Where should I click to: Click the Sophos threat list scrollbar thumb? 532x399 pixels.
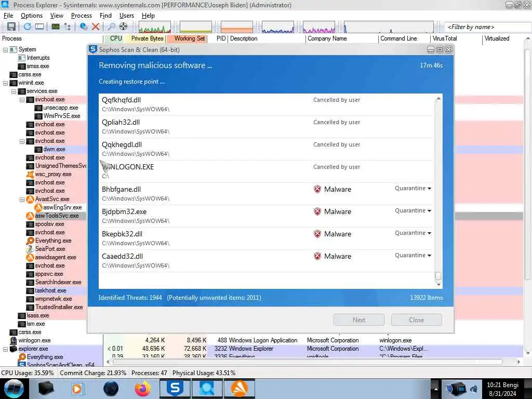click(x=438, y=275)
